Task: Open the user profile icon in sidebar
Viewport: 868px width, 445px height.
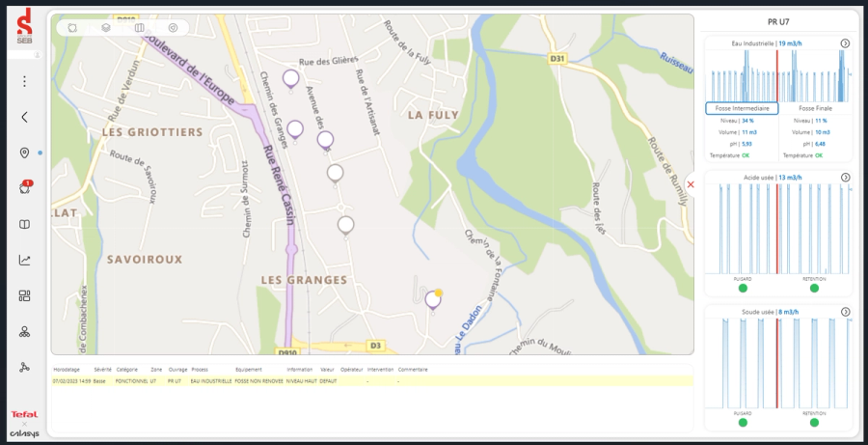Action: point(37,55)
